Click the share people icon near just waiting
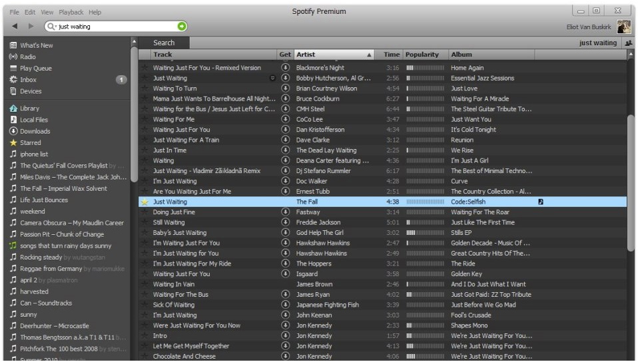The width and height of the screenshot is (638, 364). 629,43
